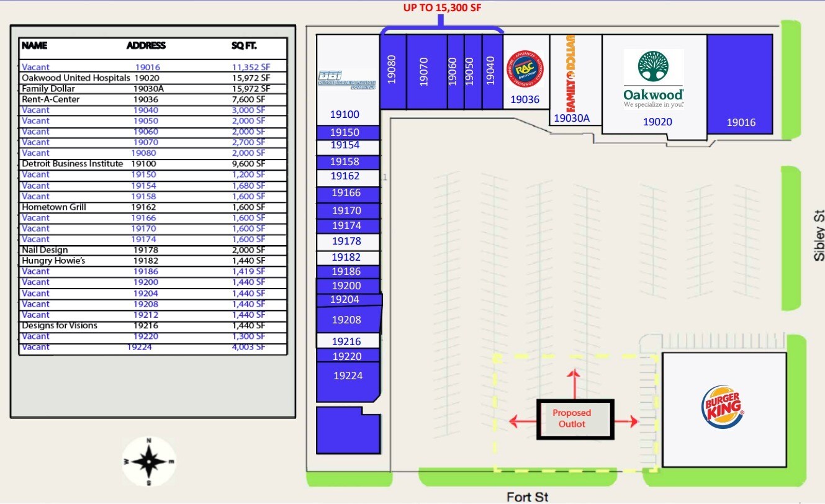Image resolution: width=825 pixels, height=504 pixels.
Task: Click the 4,003 SF table cell
Action: 248,347
